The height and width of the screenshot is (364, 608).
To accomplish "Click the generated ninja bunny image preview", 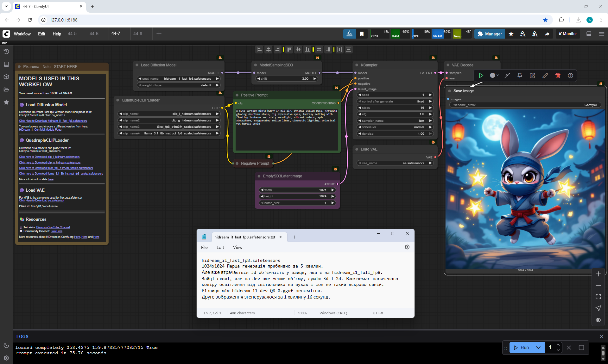I will tap(525, 189).
